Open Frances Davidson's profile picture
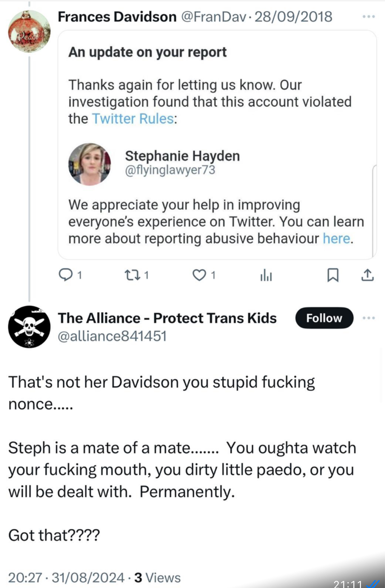385x588 pixels. point(29,31)
